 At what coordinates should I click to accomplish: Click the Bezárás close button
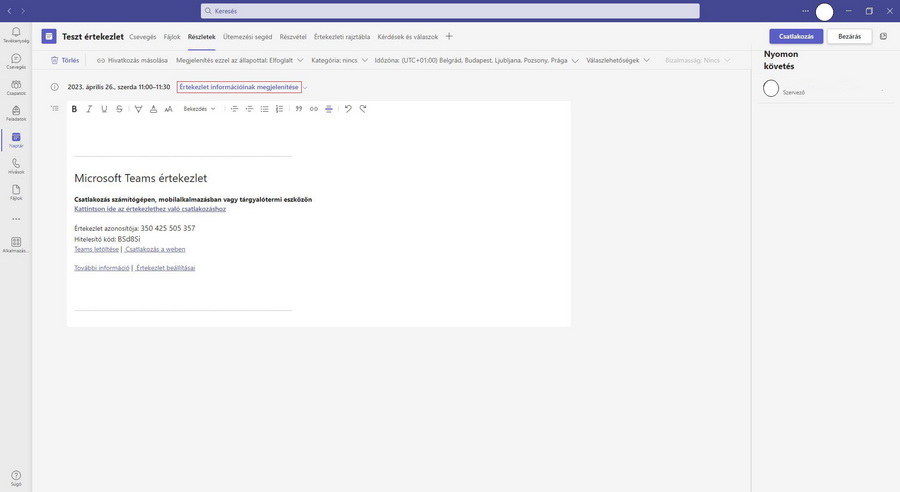(x=849, y=36)
